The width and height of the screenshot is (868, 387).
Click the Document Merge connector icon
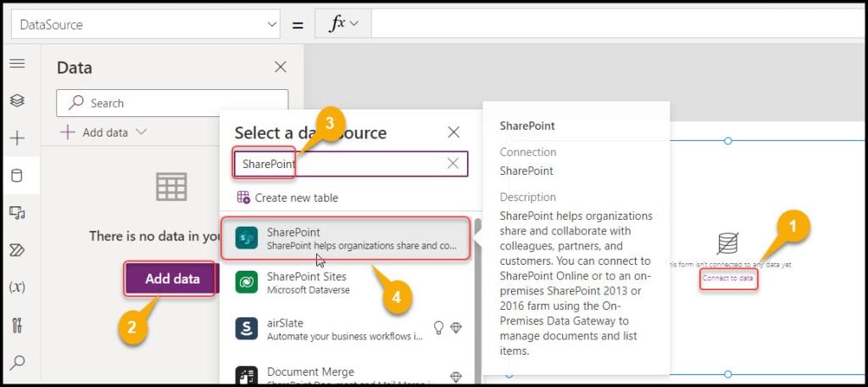pyautogui.click(x=247, y=374)
